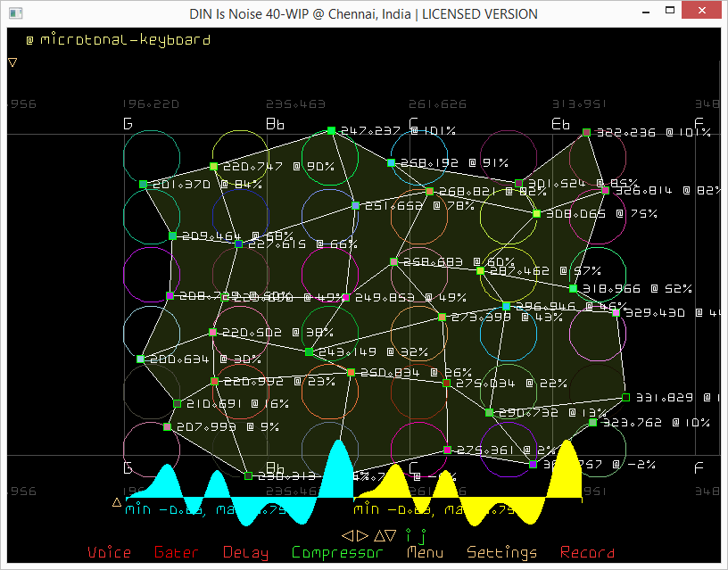Viewport: 728px width, 570px height.
Task: Select the 247.237 @ 101% drone node
Action: click(331, 131)
